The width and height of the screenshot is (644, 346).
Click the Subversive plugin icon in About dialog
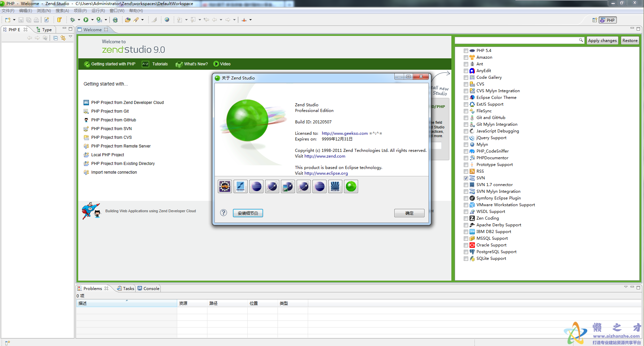point(241,186)
